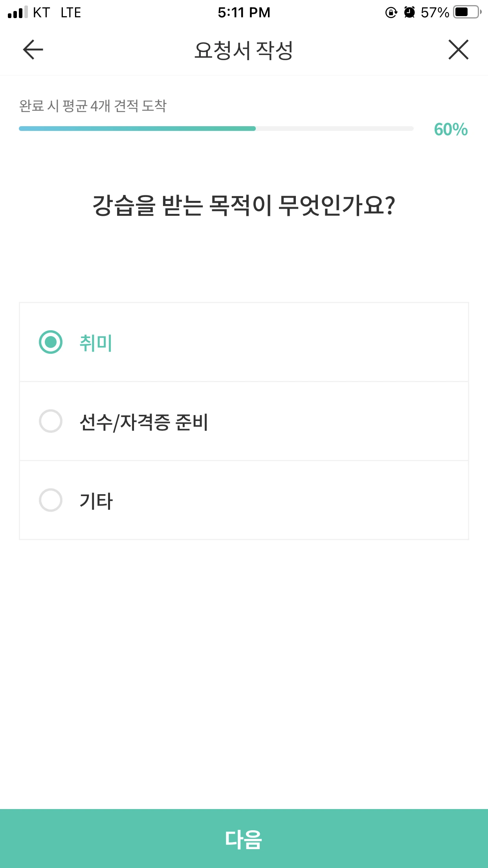The image size is (488, 868).
Task: Select the 선수/자격증 준비 radio button
Action: pyautogui.click(x=51, y=421)
